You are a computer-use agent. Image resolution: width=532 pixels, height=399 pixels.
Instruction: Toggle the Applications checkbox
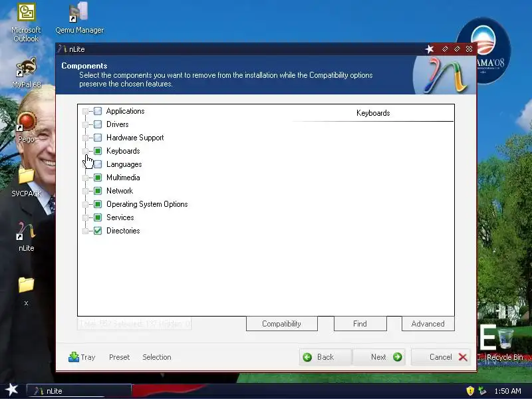[98, 111]
